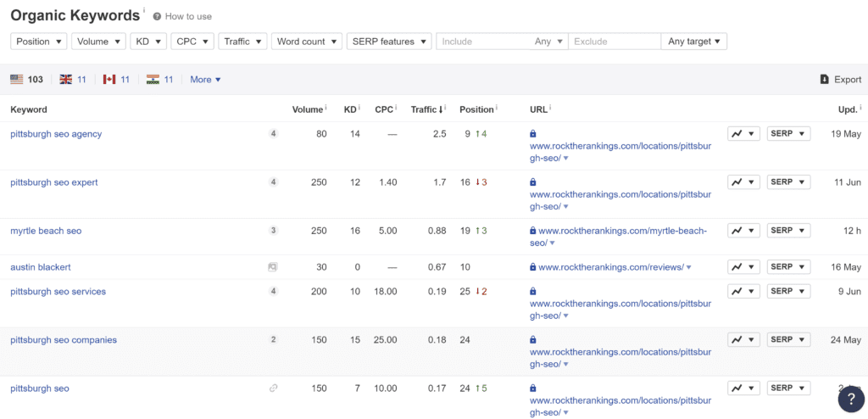
Task: Open SERP dropdown for myrtle beach seo
Action: [x=788, y=230]
